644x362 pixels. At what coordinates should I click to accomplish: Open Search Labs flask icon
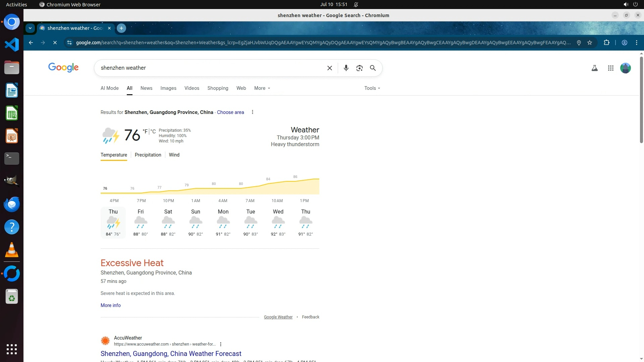point(594,68)
